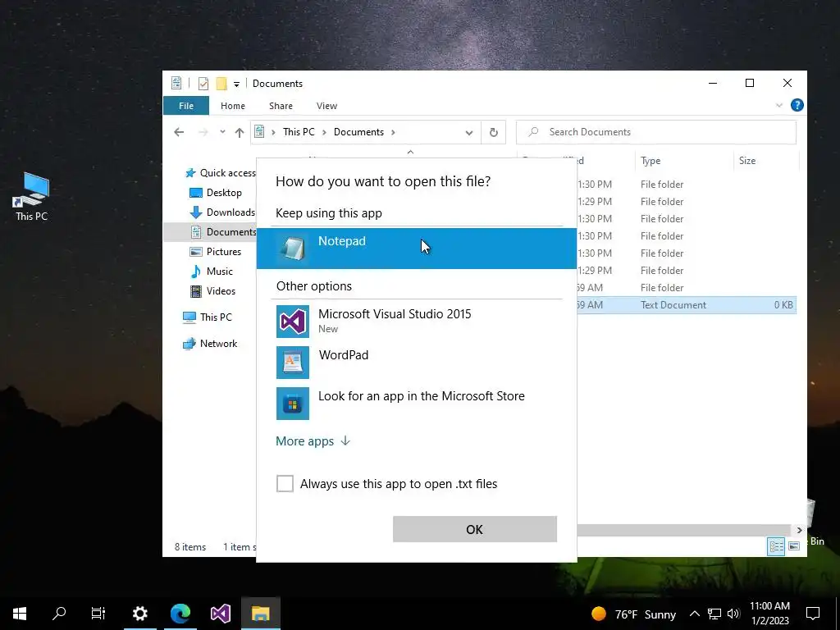
Task: Open Settings from the taskbar
Action: point(139,614)
